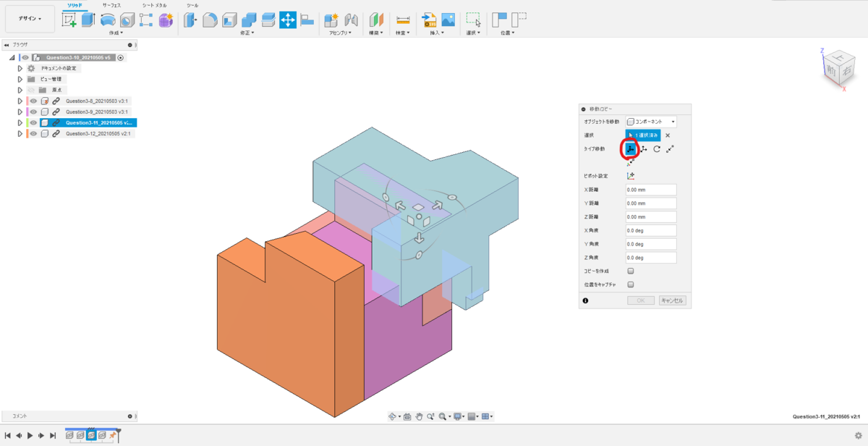Open the コンポーネント object type dropdown

pos(651,122)
